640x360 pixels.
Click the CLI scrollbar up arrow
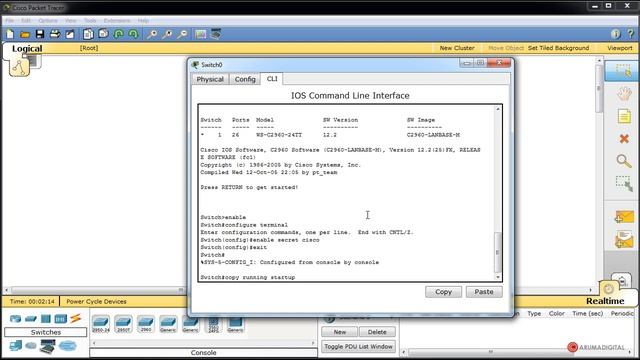[x=498, y=109]
